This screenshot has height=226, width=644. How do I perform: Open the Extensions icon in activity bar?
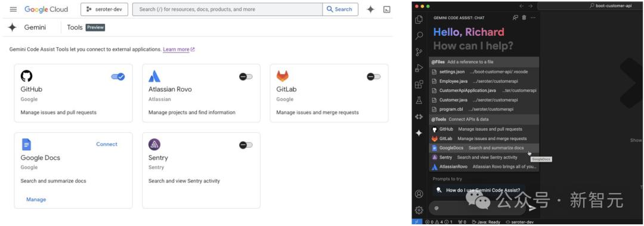419,84
